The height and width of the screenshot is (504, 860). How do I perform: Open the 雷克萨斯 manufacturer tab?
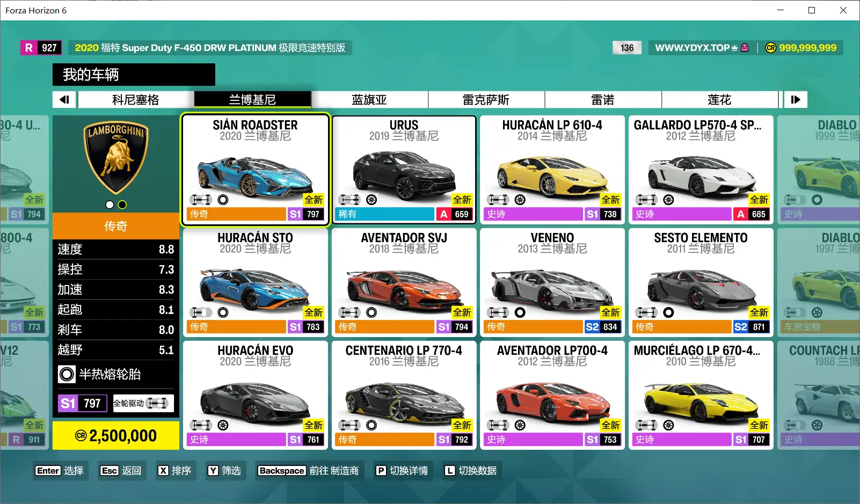point(486,100)
